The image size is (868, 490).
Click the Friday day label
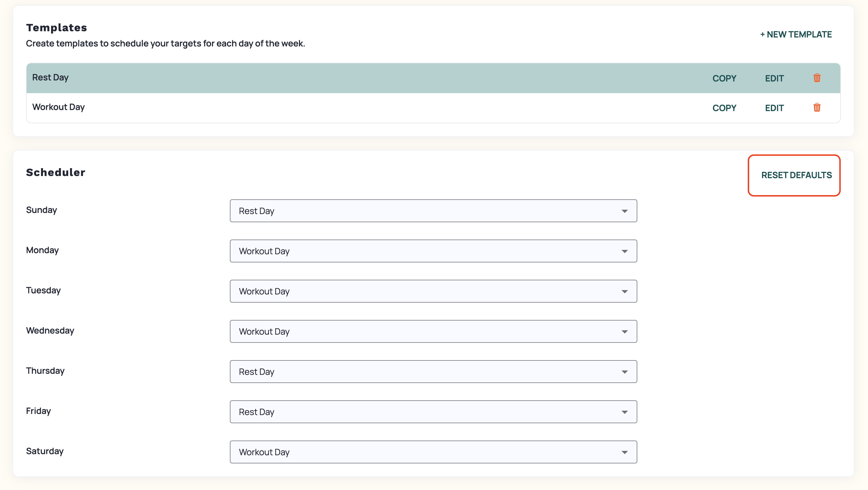coord(38,411)
